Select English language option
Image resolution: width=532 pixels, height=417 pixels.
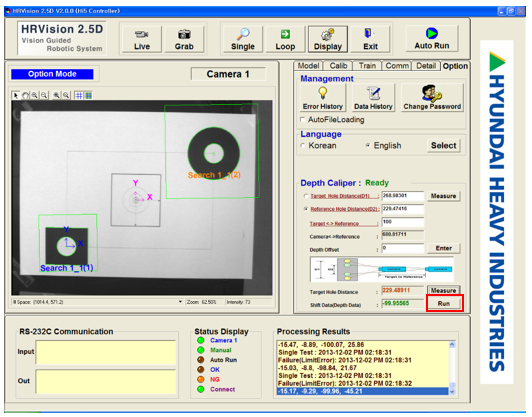pos(367,146)
